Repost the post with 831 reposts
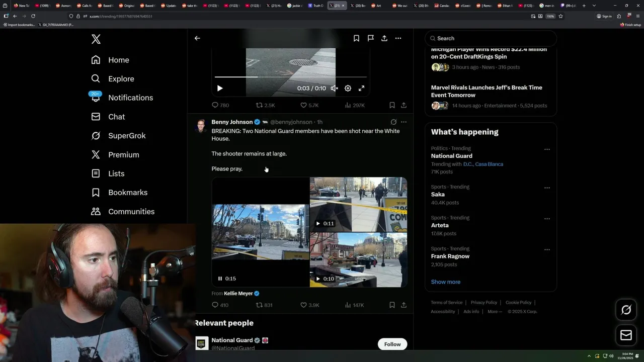 [264, 305]
